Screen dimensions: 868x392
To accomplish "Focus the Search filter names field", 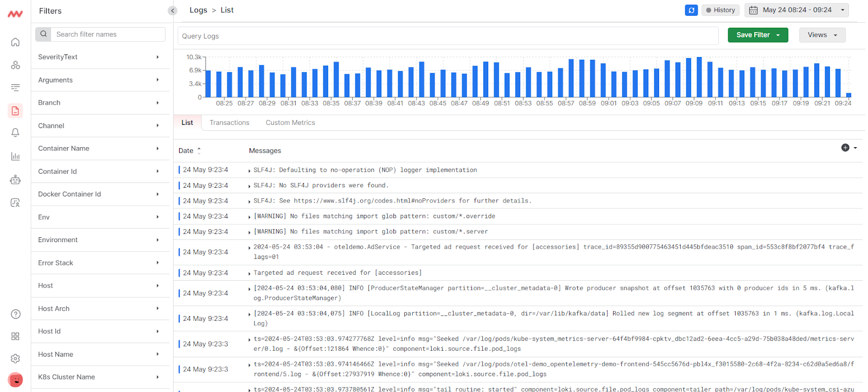I will click(108, 34).
